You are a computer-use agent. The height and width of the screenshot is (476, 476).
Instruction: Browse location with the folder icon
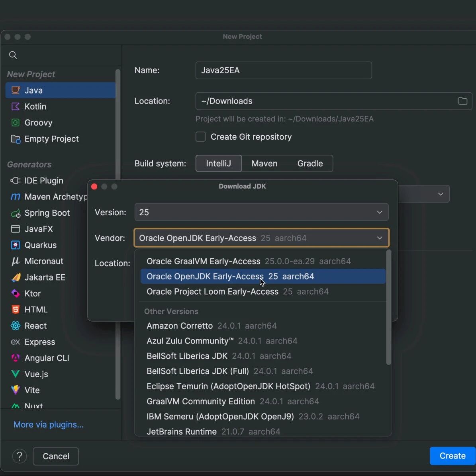(462, 101)
